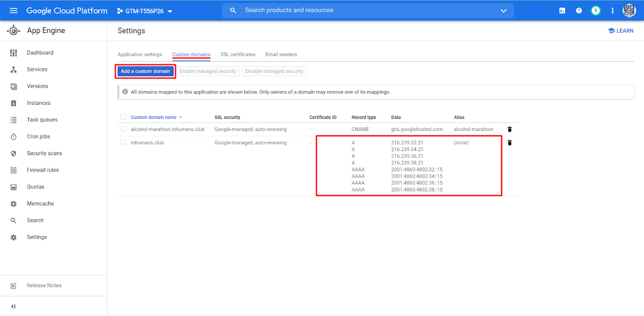Toggle the select-all domains checkbox
Image resolution: width=644 pixels, height=316 pixels.
coord(123,117)
